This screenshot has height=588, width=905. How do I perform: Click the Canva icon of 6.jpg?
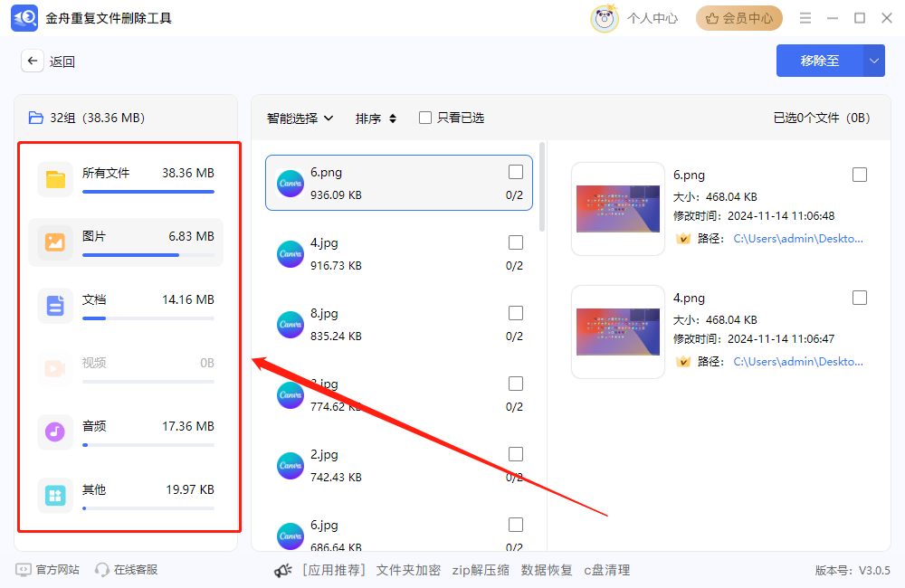pos(291,536)
